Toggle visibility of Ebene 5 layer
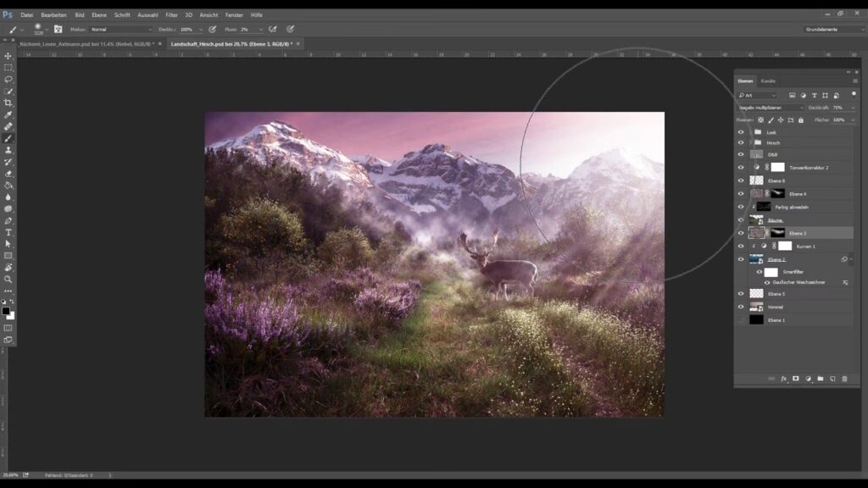Screen dimensions: 868x488 (741, 294)
